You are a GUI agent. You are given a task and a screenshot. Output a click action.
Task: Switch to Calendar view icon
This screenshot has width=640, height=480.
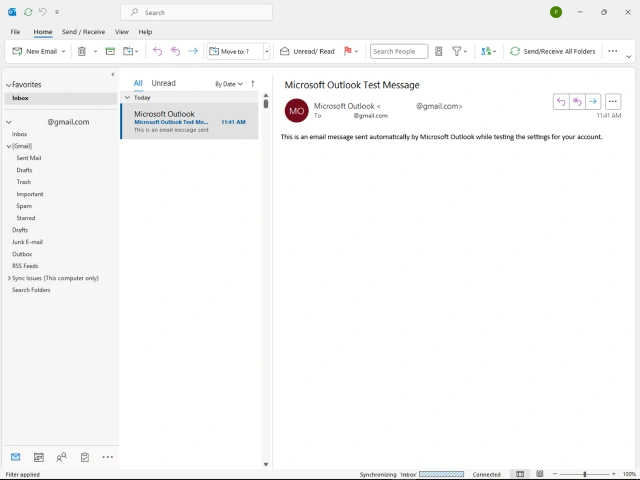click(x=39, y=457)
